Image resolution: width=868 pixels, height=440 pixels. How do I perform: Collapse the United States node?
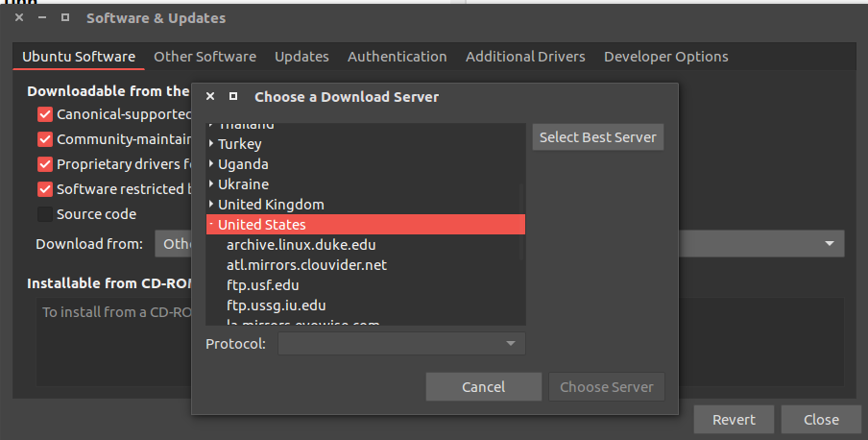(211, 225)
